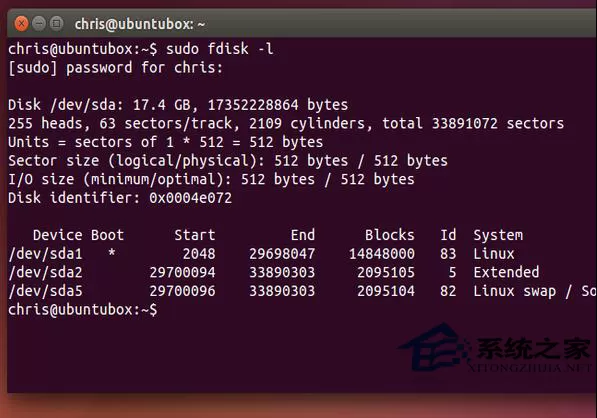Screen dimensions: 597x418
Task: Maximize the terminal window
Action: pos(56,24)
